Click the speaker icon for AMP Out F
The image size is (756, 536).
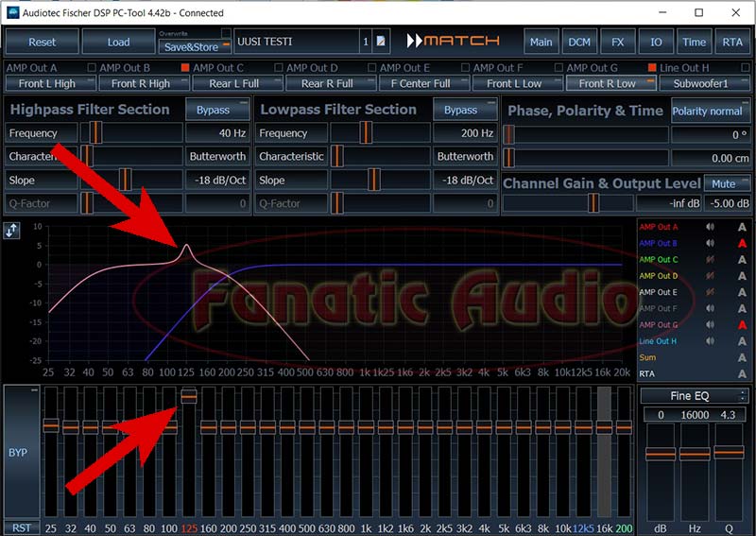point(711,308)
